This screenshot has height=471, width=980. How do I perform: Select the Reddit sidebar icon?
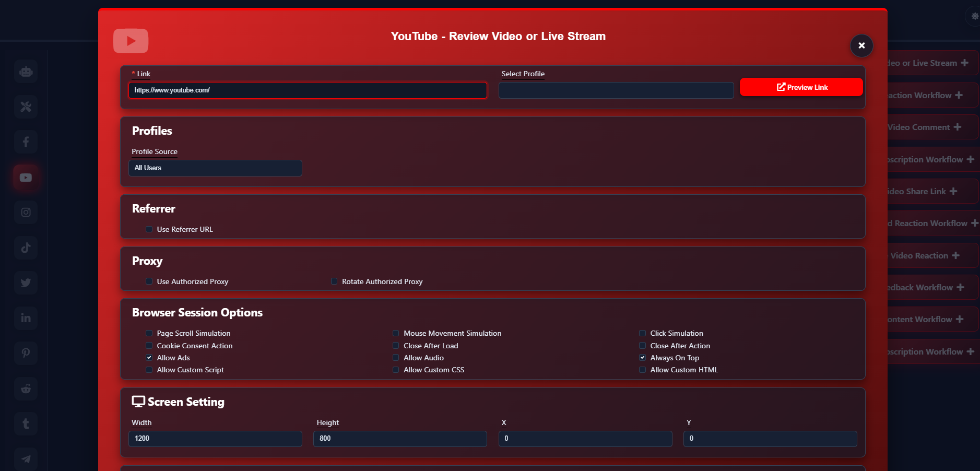(x=26, y=388)
